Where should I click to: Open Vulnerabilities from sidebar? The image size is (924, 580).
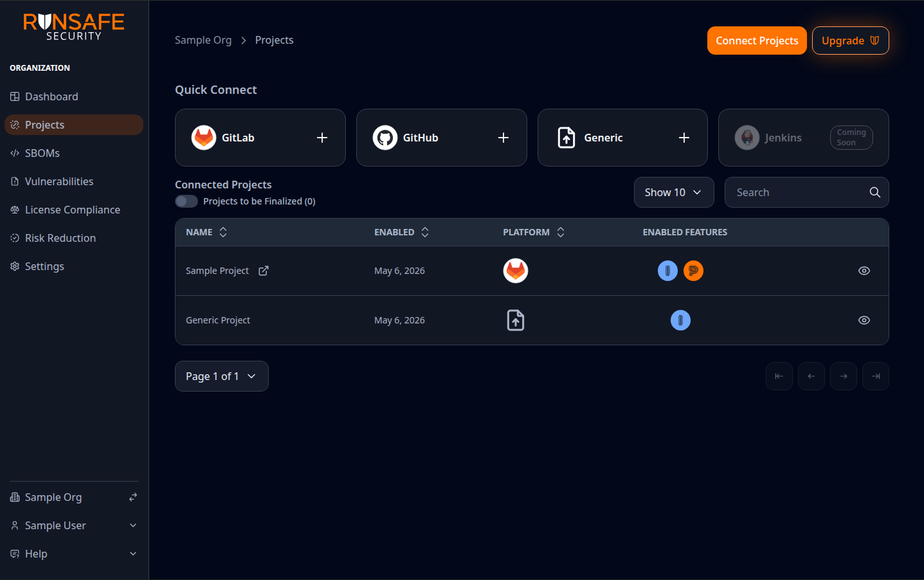pyautogui.click(x=74, y=181)
